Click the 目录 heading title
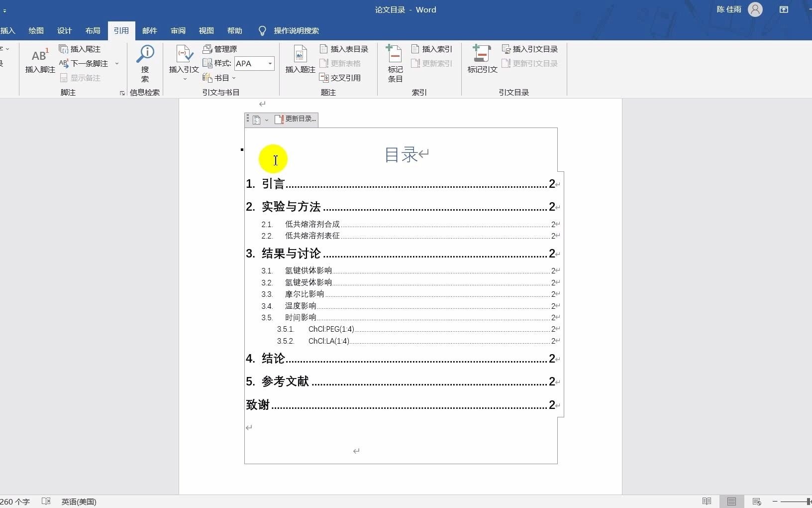Screen dimensions: 812x508 point(401,155)
